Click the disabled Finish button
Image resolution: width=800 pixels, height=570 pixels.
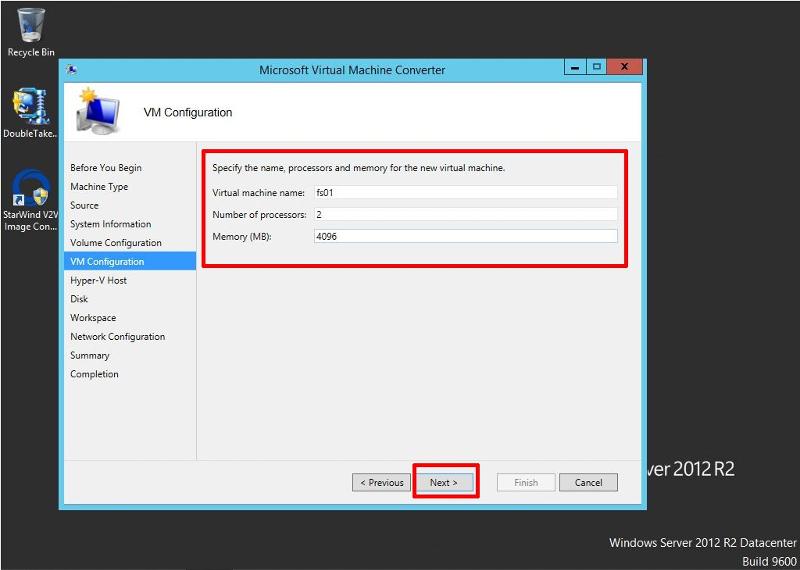(526, 482)
